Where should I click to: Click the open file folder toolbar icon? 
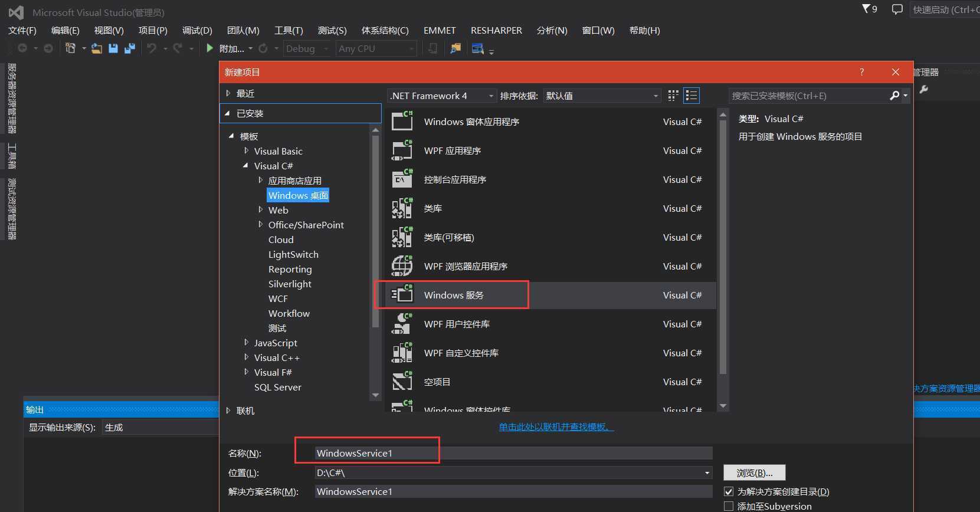(97, 48)
